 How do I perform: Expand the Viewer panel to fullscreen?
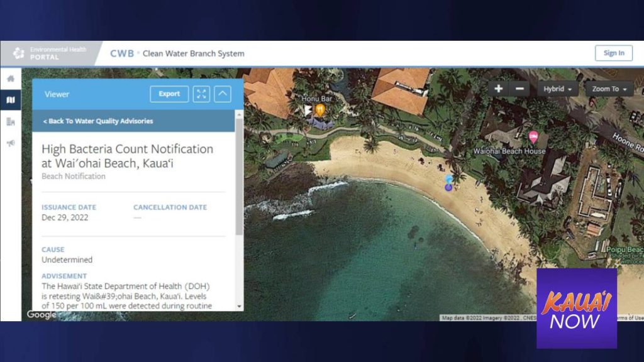click(201, 94)
